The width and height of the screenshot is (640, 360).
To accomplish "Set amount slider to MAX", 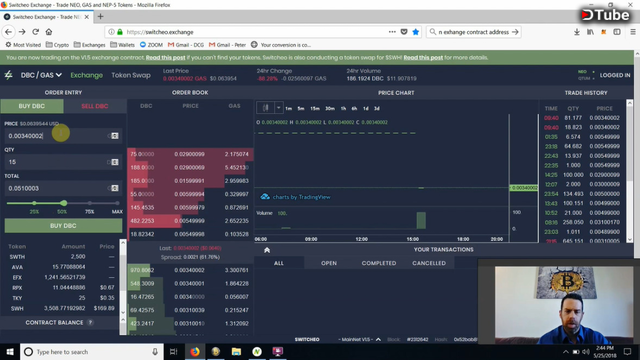I will [117, 203].
